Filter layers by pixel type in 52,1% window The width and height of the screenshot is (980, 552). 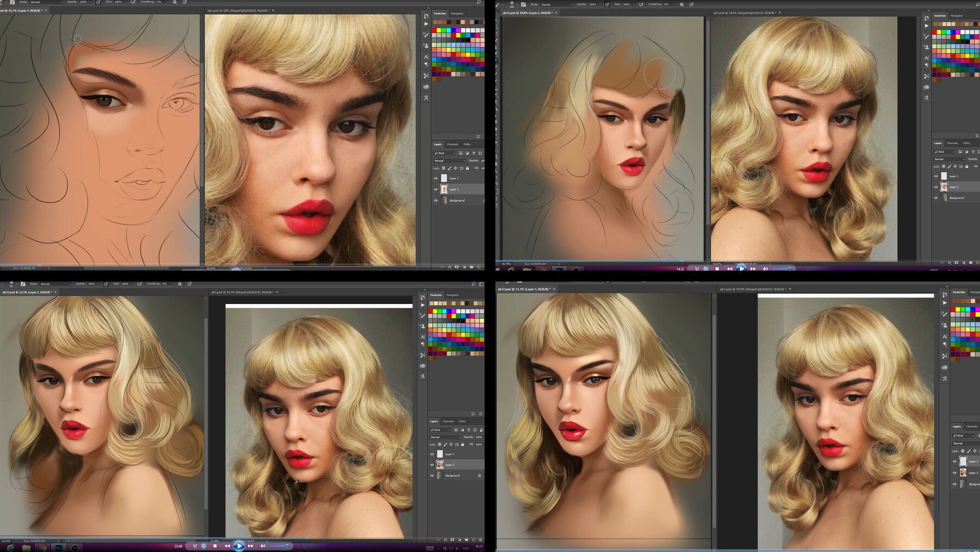[461, 153]
